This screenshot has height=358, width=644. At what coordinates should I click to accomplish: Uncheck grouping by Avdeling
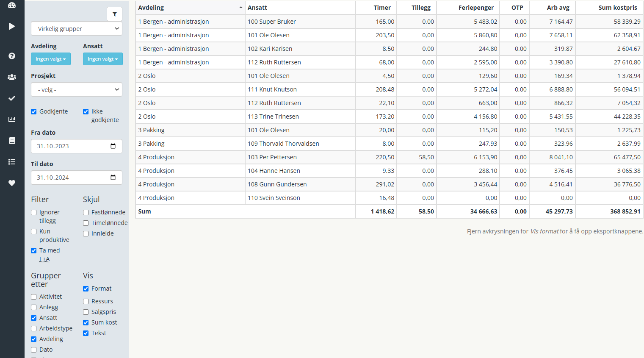point(34,339)
